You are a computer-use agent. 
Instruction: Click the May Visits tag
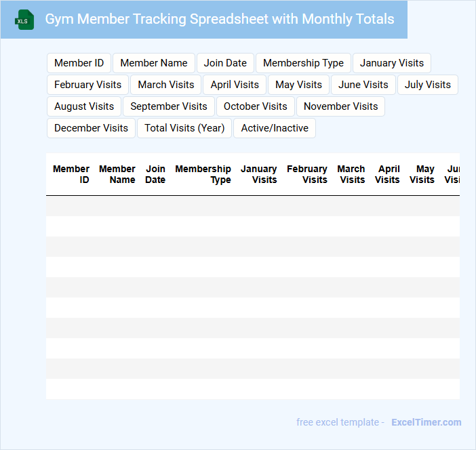coord(298,85)
